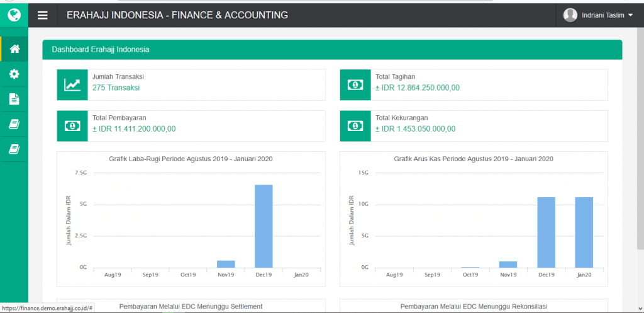Click the Total Pembayaran money icon
Viewport: 644px width, 313px height.
72,126
